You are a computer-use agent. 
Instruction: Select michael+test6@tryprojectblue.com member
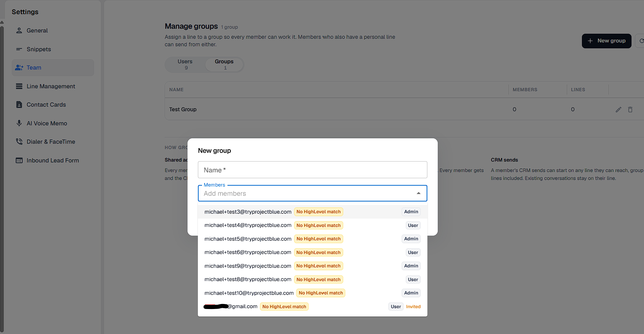(312, 252)
